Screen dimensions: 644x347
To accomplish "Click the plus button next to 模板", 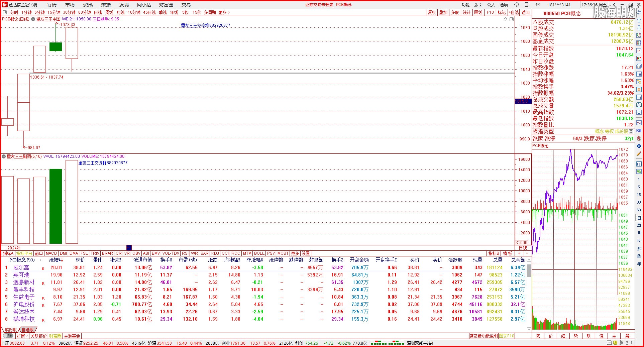I will pyautogui.click(x=519, y=253).
